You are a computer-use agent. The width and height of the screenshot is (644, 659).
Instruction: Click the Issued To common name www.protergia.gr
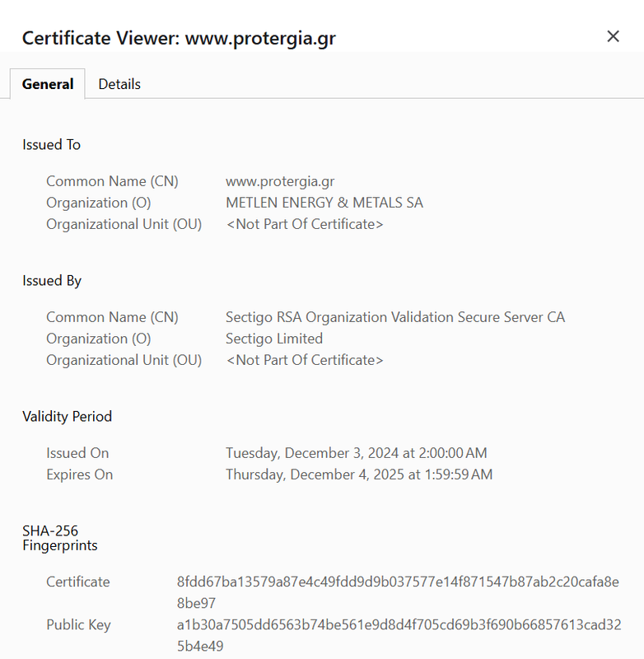(x=280, y=181)
